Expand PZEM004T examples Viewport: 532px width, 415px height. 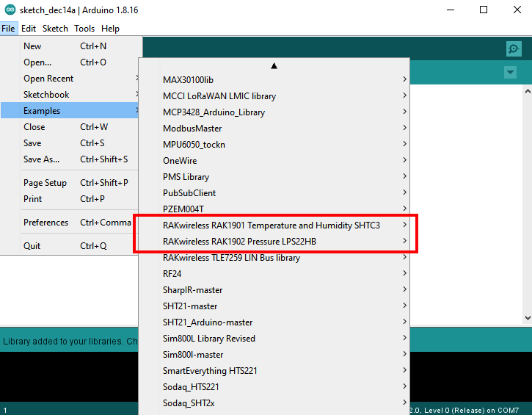pyautogui.click(x=274, y=209)
